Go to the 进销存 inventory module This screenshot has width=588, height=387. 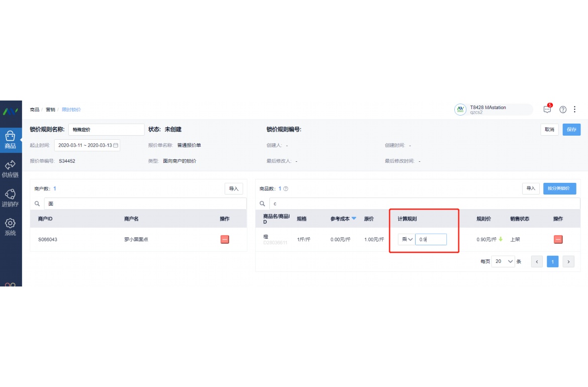pos(11,198)
